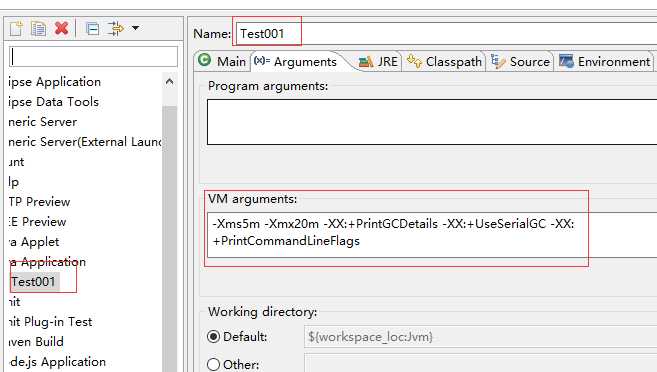This screenshot has width=657, height=372.
Task: Click the Program arguments text box
Action: pos(432,122)
